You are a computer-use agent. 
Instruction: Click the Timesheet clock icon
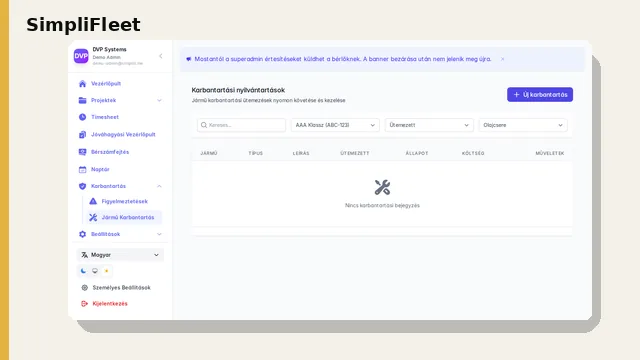coord(82,117)
